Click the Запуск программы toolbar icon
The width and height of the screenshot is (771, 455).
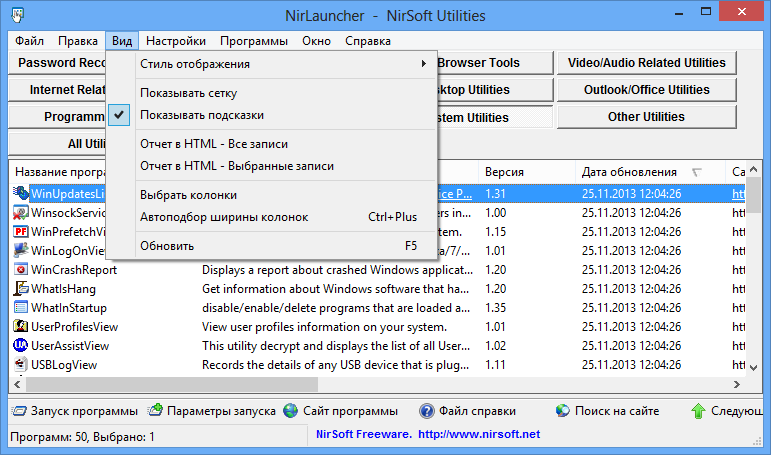pyautogui.click(x=19, y=411)
